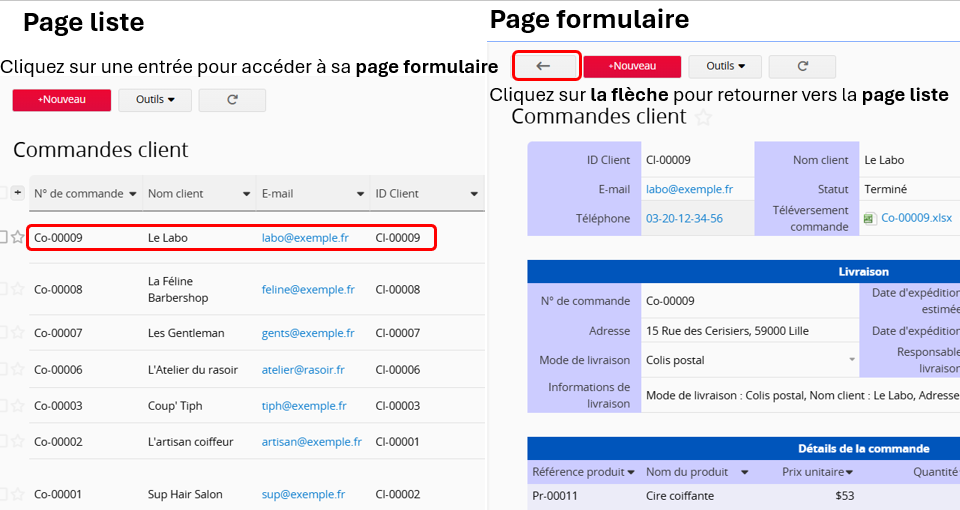The height and width of the screenshot is (510, 960).
Task: Click the add column plus icon in the header
Action: coord(17,192)
